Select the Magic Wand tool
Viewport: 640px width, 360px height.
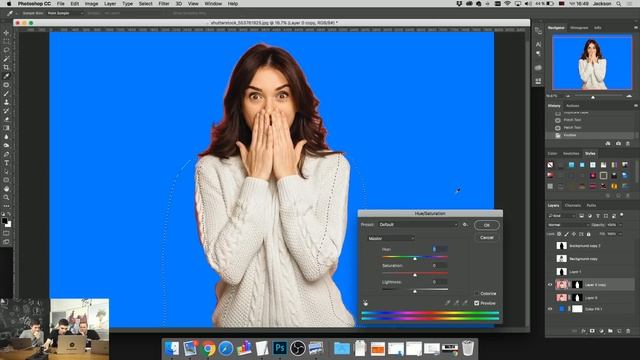(x=6, y=59)
